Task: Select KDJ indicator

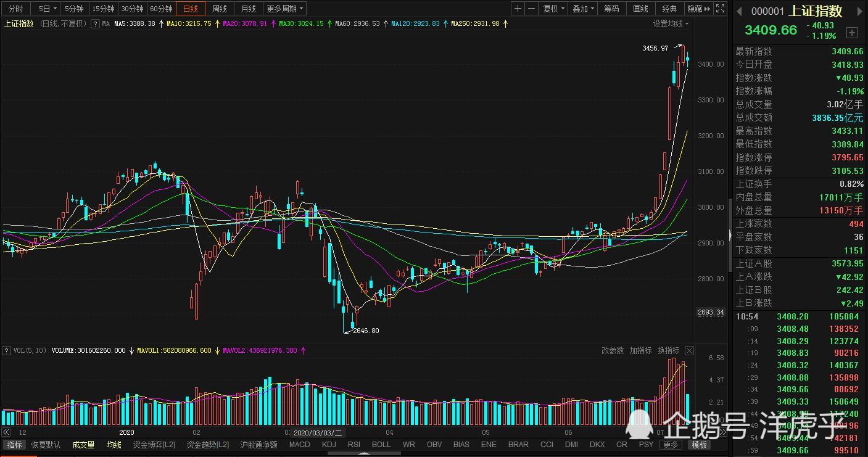Action: point(329,445)
